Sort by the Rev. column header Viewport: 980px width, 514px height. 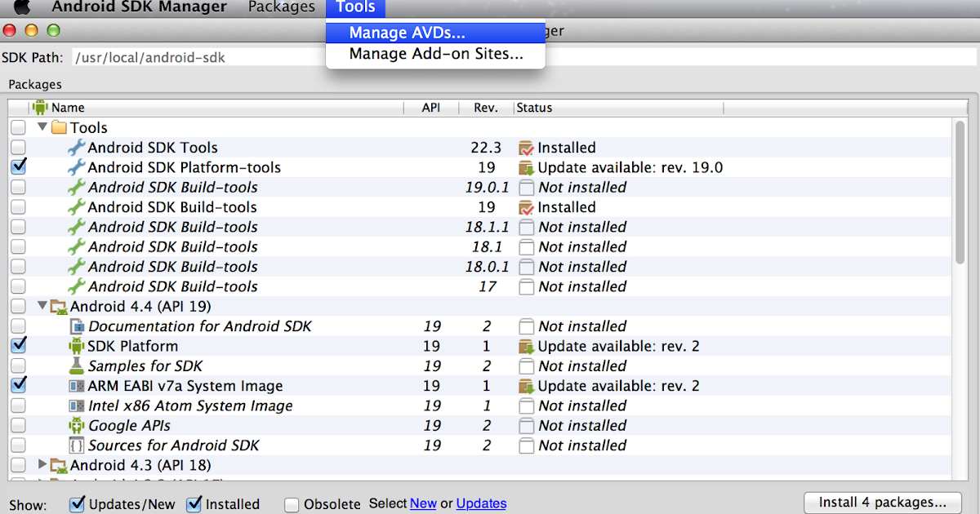pyautogui.click(x=485, y=108)
